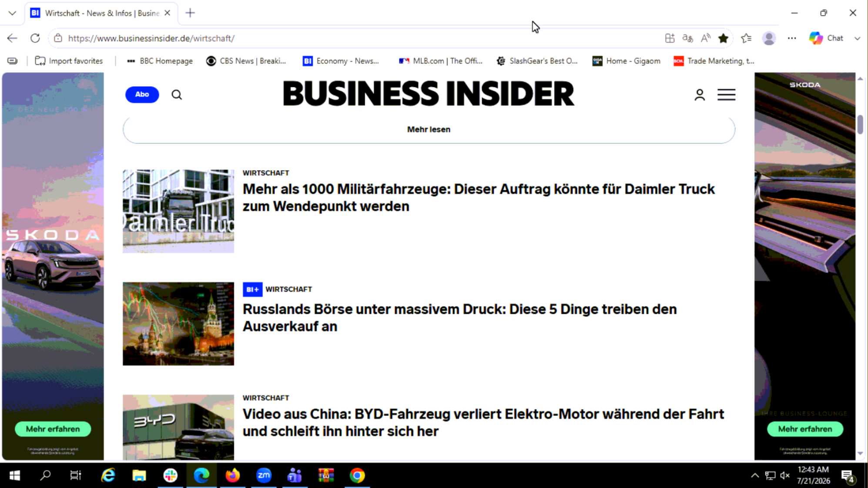868x488 pixels.
Task: Start Read aloud from the address bar
Action: [x=705, y=38]
